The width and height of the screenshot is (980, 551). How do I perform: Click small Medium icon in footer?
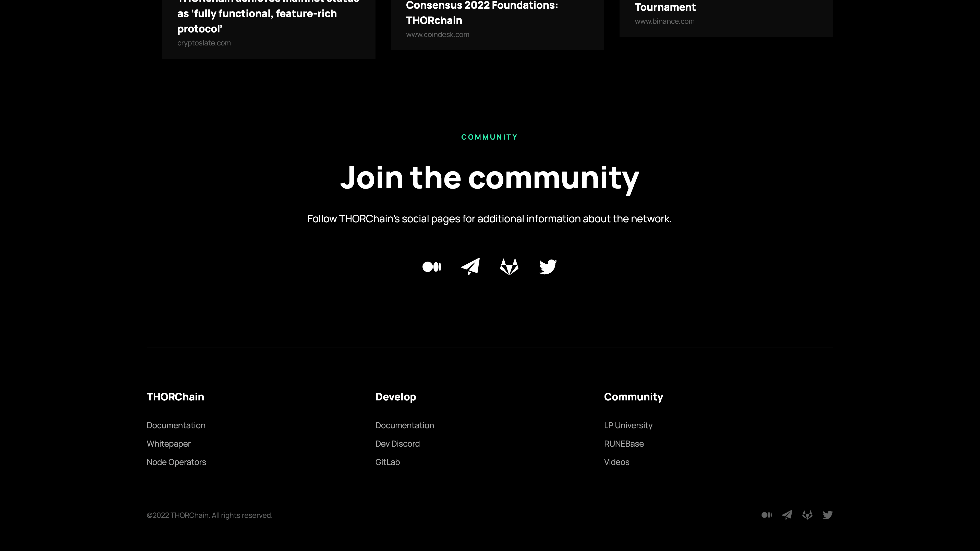(x=767, y=515)
